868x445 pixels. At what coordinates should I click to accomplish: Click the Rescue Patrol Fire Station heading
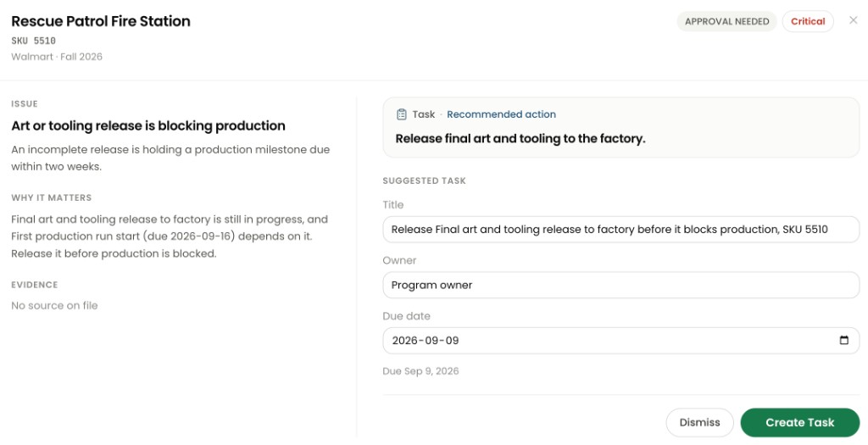point(101,21)
